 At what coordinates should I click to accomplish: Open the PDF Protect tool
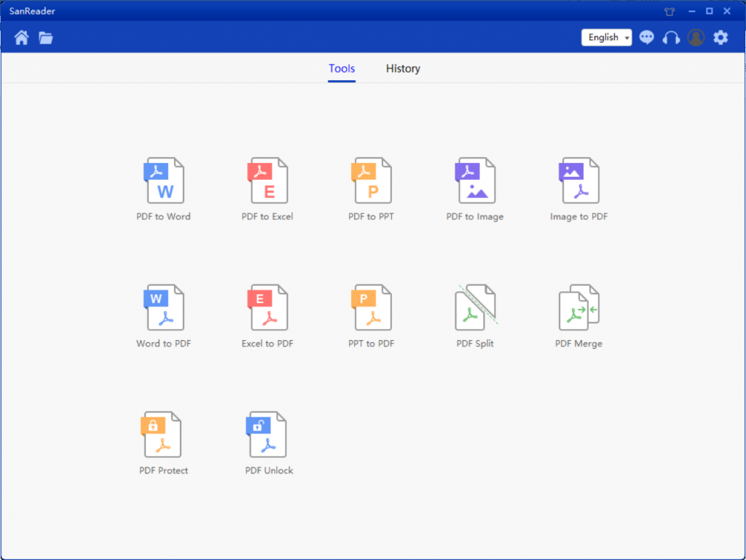pyautogui.click(x=163, y=434)
